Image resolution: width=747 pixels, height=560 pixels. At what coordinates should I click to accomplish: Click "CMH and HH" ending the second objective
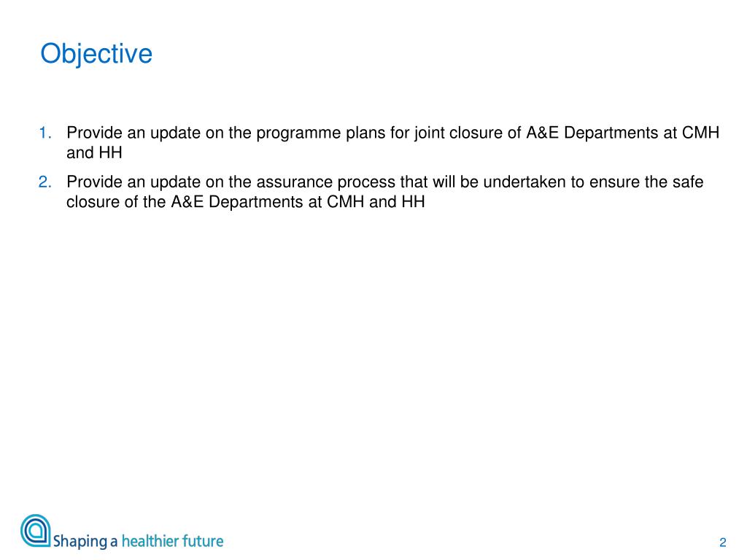coord(376,202)
